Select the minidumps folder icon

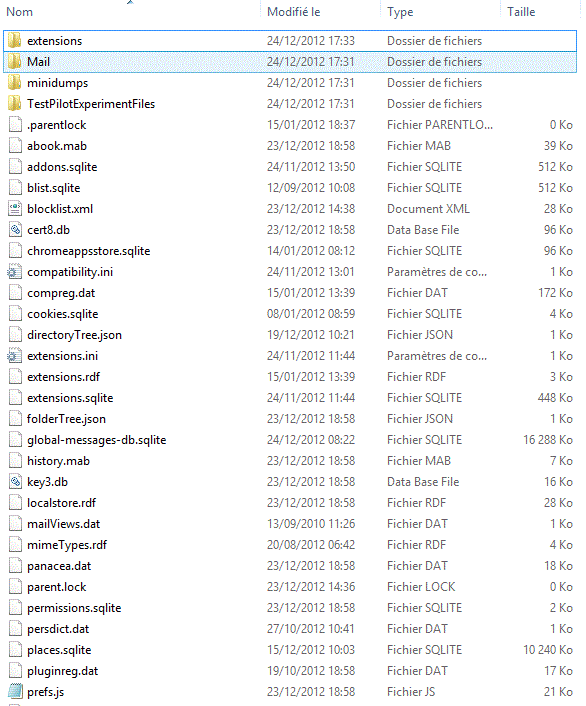pyautogui.click(x=14, y=83)
